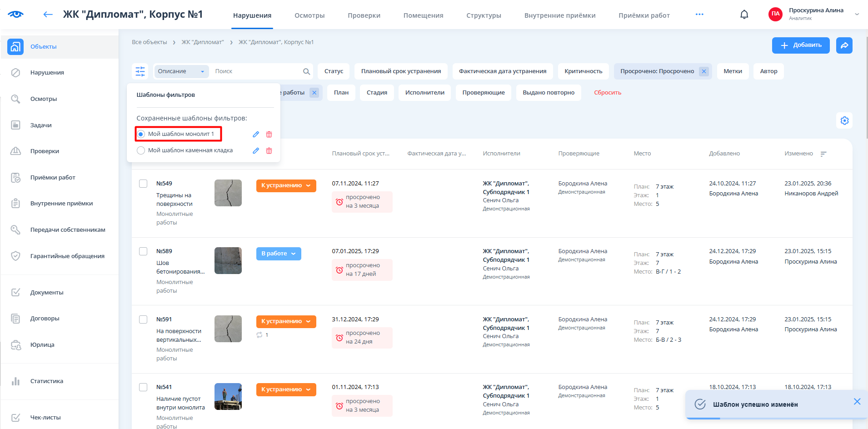Viewport: 868px width, 429px height.
Task: Click the notifications bell icon
Action: [x=744, y=15]
